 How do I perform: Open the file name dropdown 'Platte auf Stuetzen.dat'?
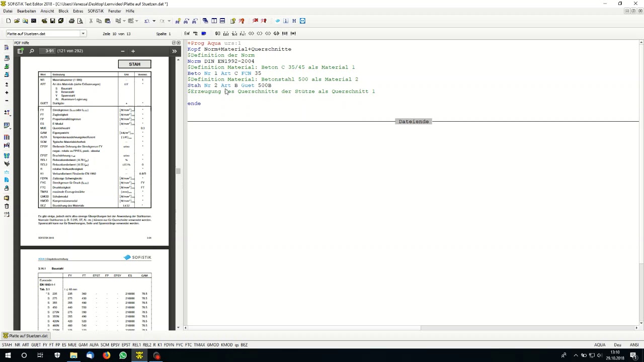[83, 34]
